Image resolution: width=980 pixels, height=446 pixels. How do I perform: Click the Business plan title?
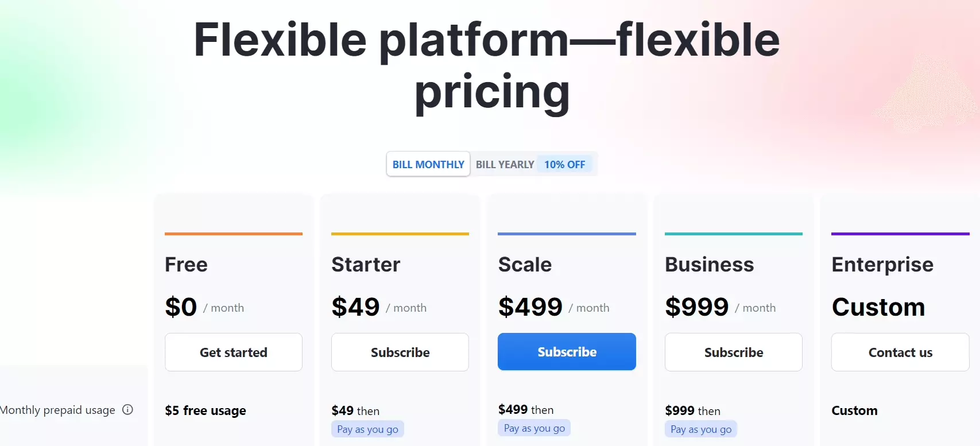tap(709, 265)
